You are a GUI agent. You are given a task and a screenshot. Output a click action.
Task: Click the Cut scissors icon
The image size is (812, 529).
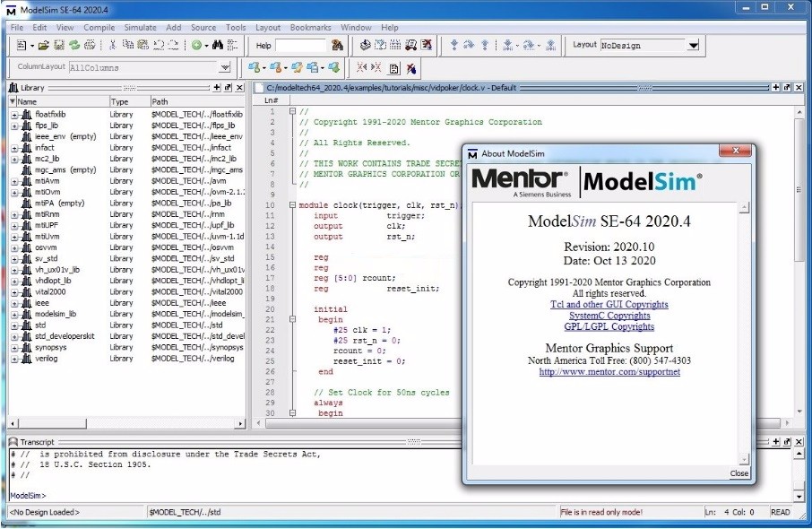point(113,45)
